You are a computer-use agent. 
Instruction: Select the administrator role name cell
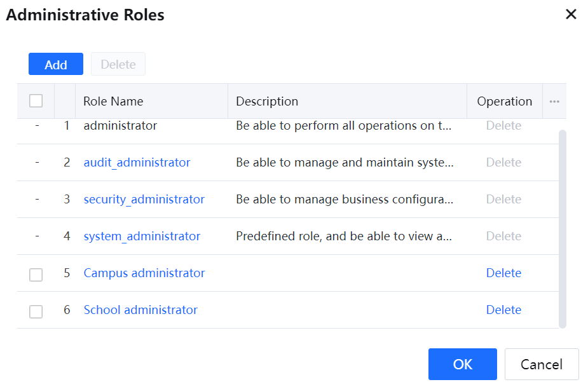[x=120, y=126]
